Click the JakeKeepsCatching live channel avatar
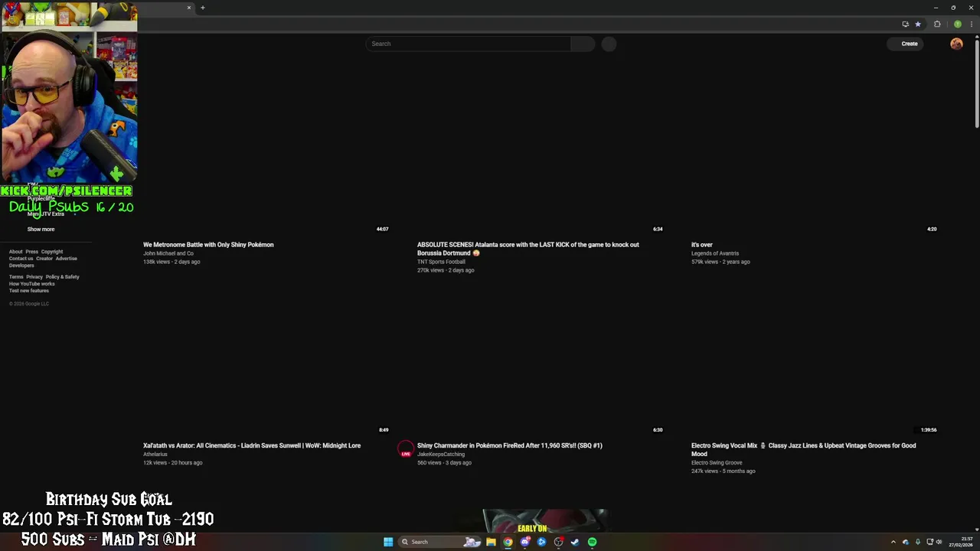This screenshot has height=551, width=980. pos(406,448)
